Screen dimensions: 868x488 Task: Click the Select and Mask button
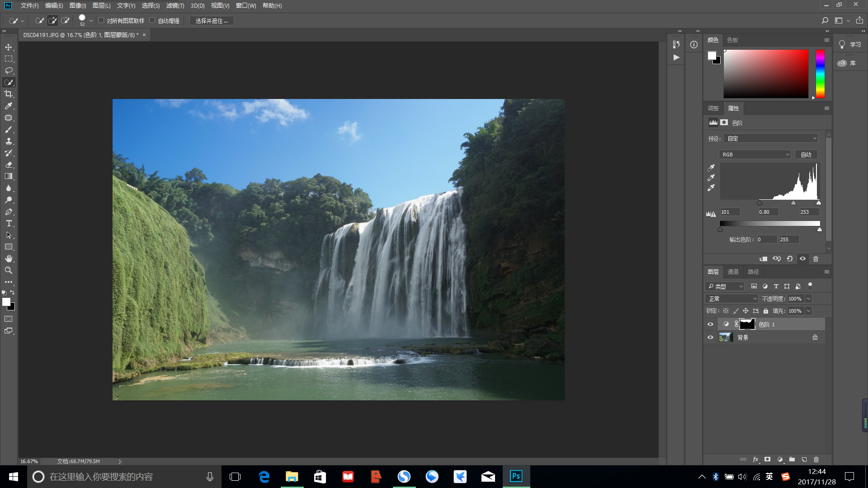click(211, 21)
